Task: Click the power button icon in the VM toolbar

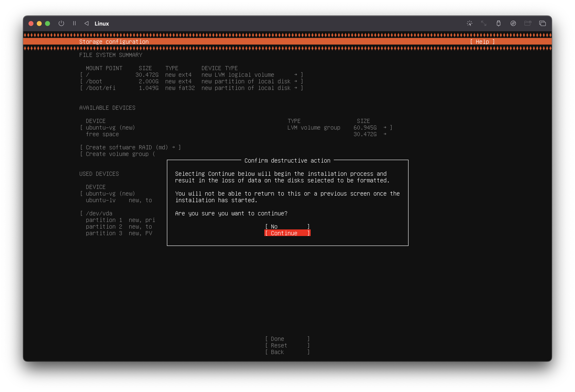Action: [61, 24]
